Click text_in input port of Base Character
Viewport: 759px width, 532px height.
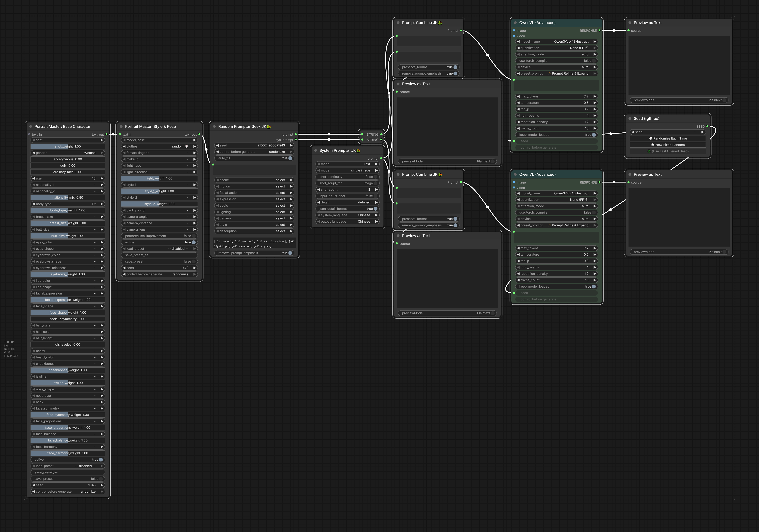point(29,135)
